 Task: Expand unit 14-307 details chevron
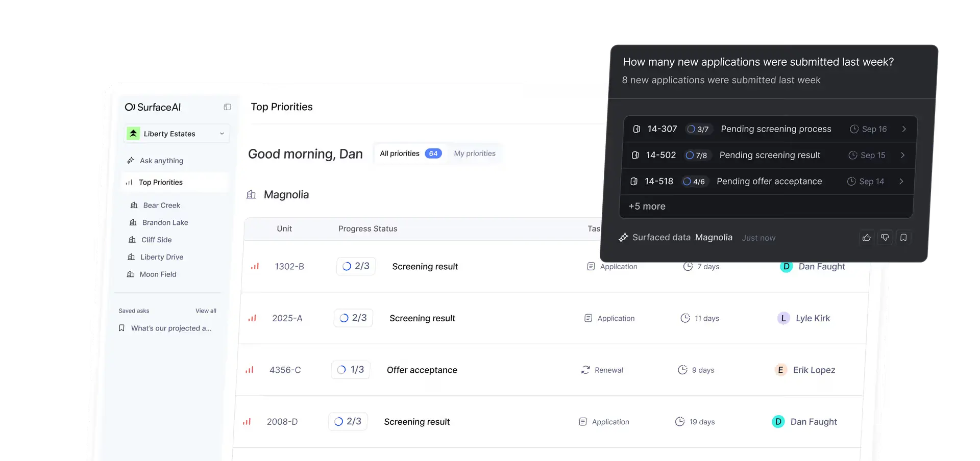click(x=904, y=129)
